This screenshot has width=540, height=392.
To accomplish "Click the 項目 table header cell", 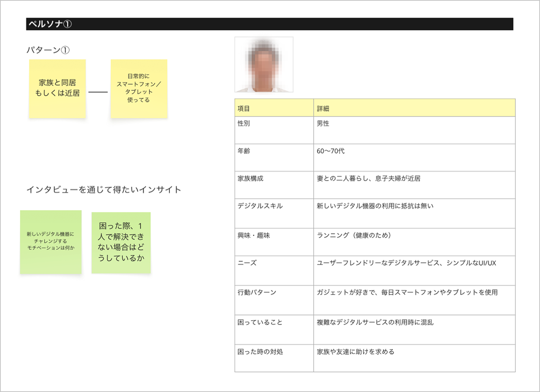I will click(x=274, y=108).
